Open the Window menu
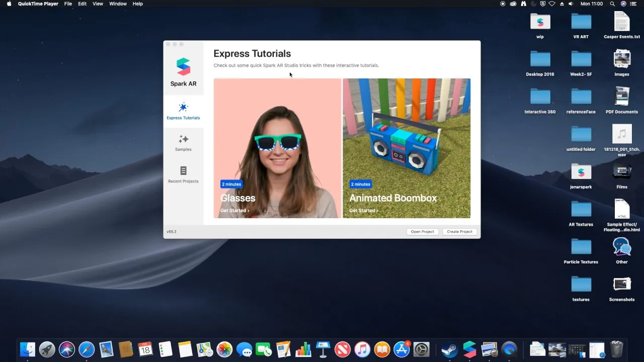 point(118,4)
